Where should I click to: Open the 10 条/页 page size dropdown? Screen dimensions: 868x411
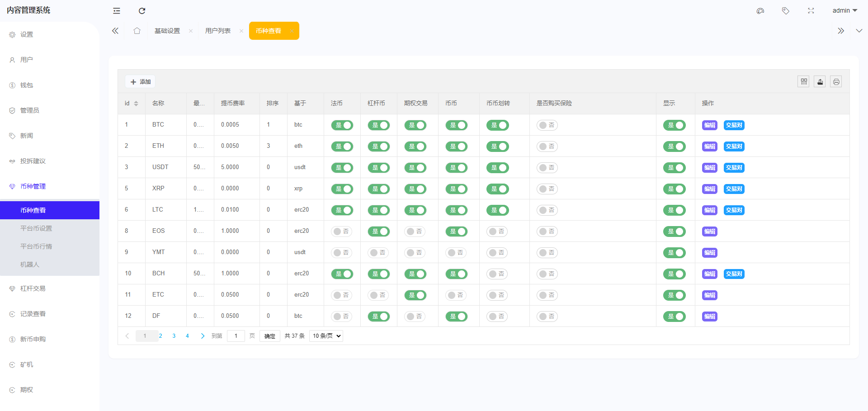(x=326, y=336)
